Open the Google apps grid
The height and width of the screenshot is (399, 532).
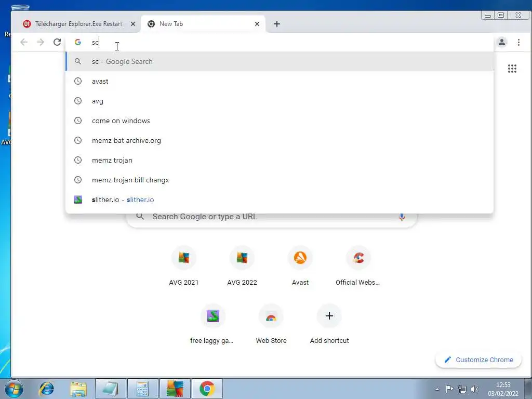(x=512, y=69)
